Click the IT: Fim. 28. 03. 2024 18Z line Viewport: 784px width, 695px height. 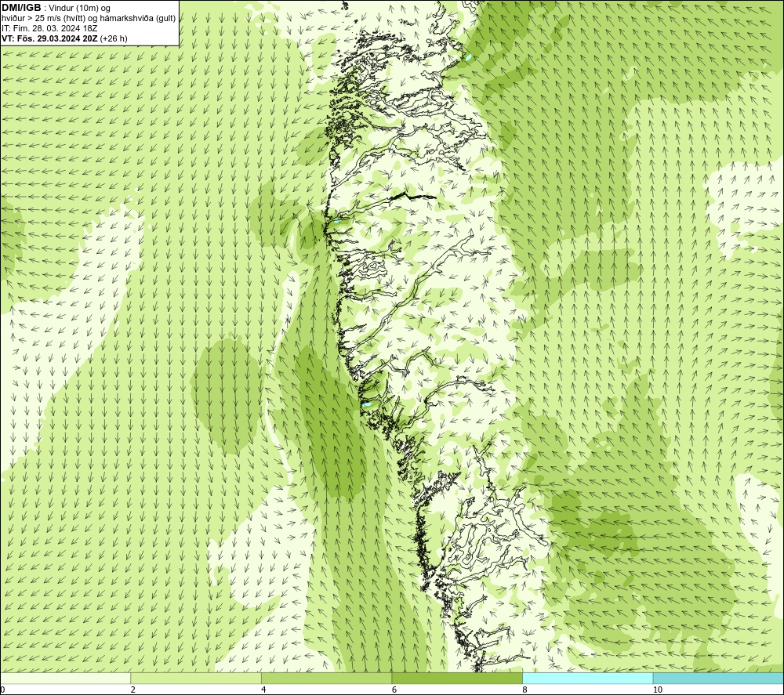[x=49, y=28]
